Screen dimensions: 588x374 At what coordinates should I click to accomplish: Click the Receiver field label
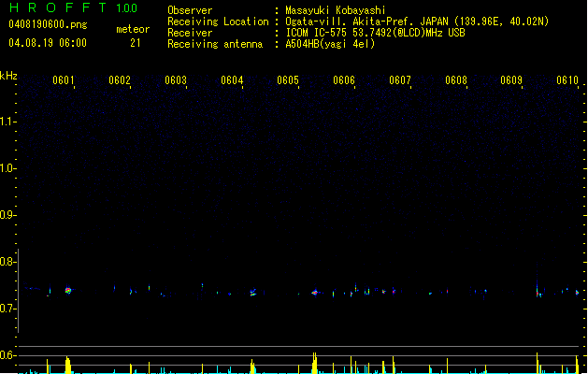pos(190,33)
